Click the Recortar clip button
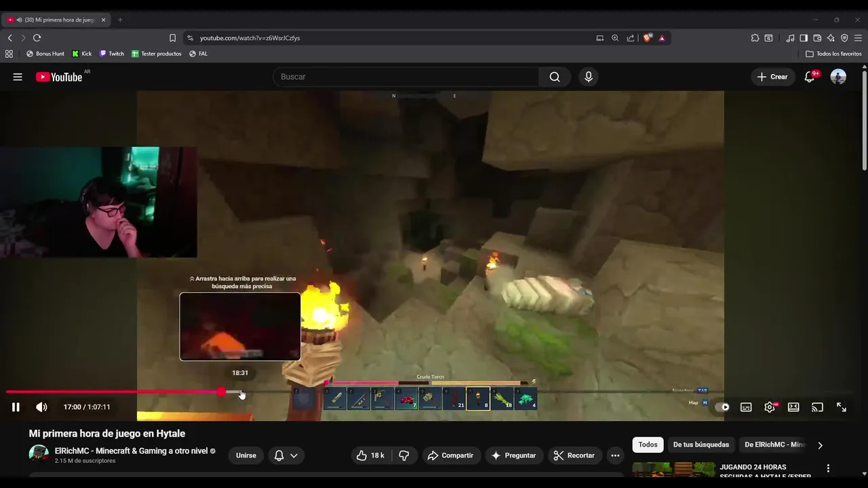The width and height of the screenshot is (868, 488). (x=574, y=455)
